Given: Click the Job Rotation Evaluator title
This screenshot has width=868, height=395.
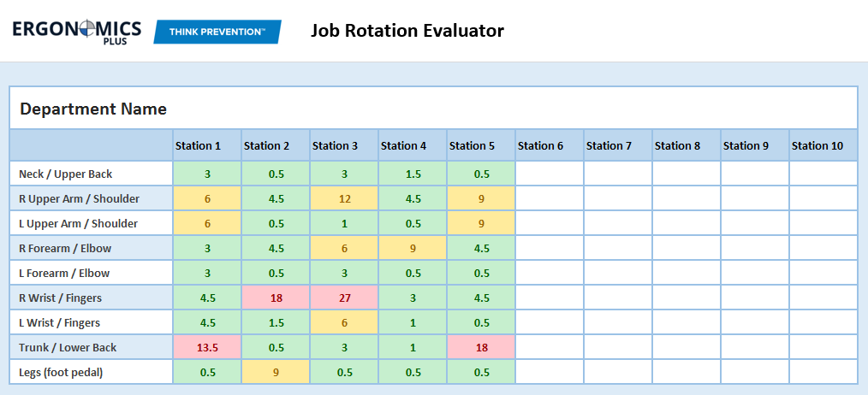Looking at the screenshot, I should pyautogui.click(x=407, y=31).
